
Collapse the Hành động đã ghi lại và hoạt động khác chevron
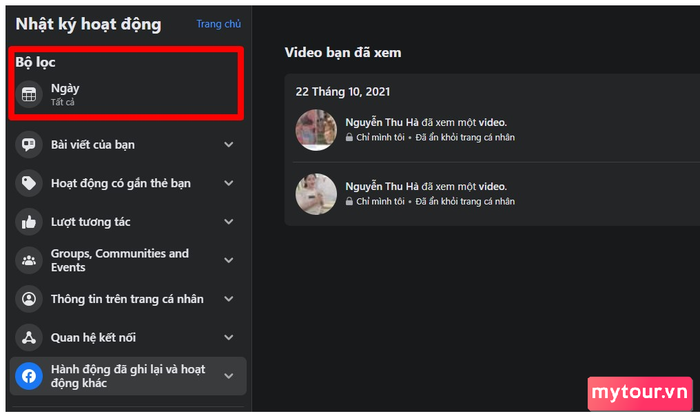point(229,376)
